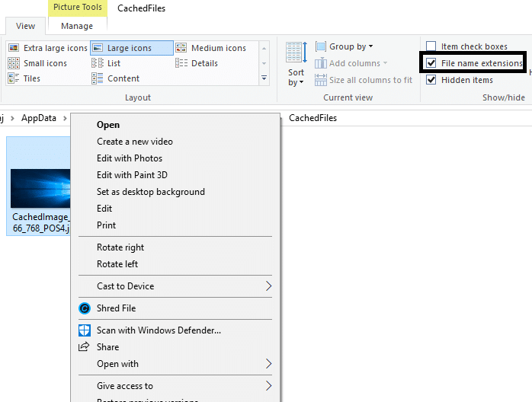Click Picture Tools contextual tab header
Image resolution: width=532 pixels, height=402 pixels.
point(78,7)
